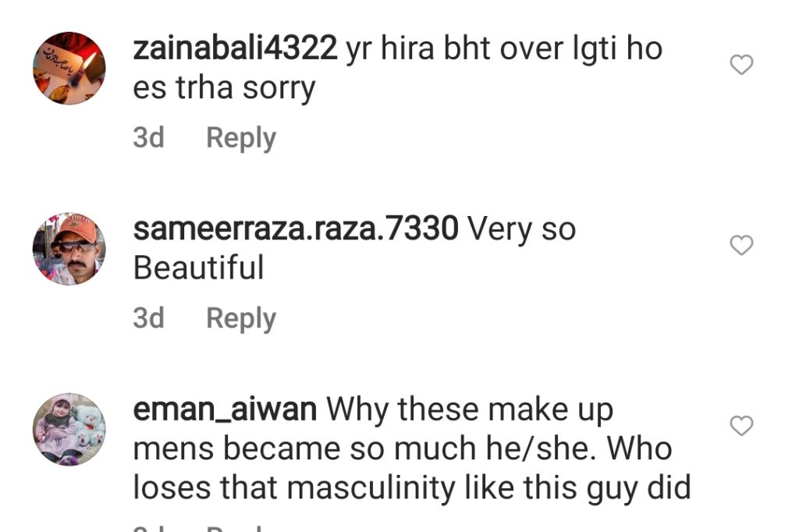Screen dimensions: 799x532
Task: Click the 3d timestamp under zainabali4322's comment
Action: pyautogui.click(x=148, y=137)
